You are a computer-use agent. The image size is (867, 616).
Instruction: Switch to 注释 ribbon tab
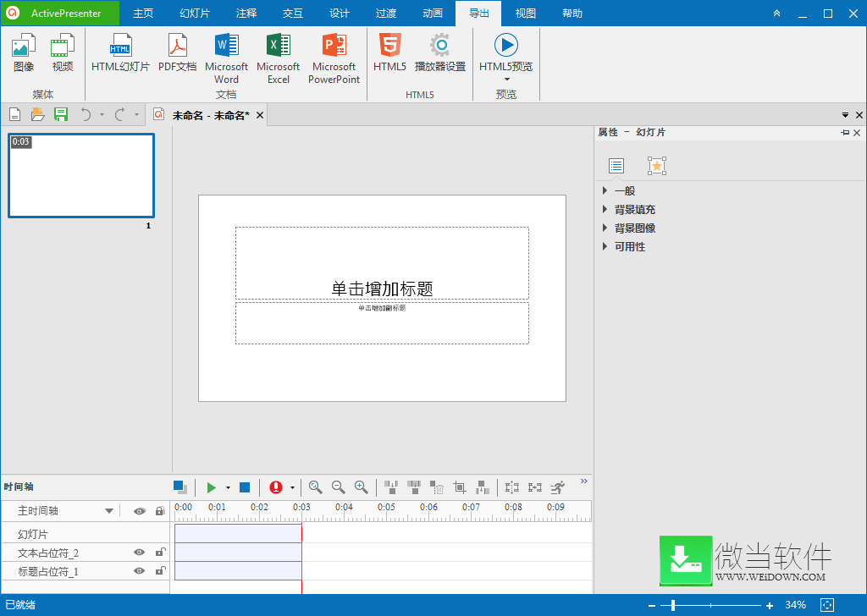246,14
